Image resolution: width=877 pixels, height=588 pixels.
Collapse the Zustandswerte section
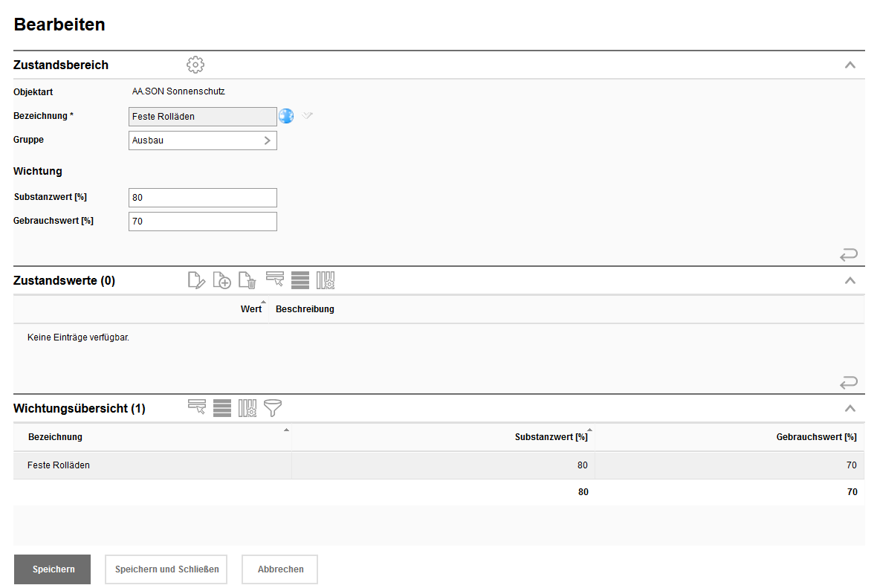tap(850, 281)
